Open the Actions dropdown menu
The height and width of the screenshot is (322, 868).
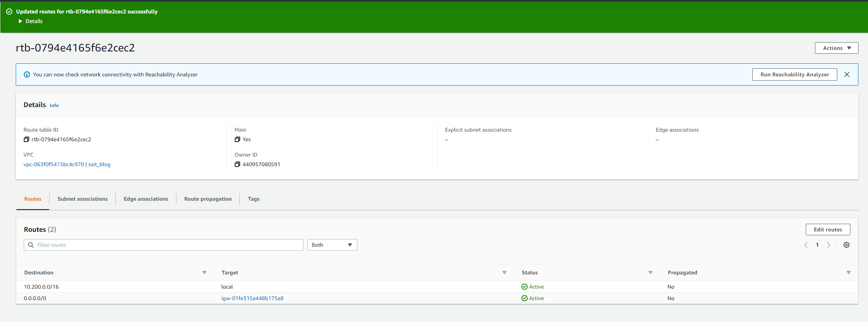point(836,48)
